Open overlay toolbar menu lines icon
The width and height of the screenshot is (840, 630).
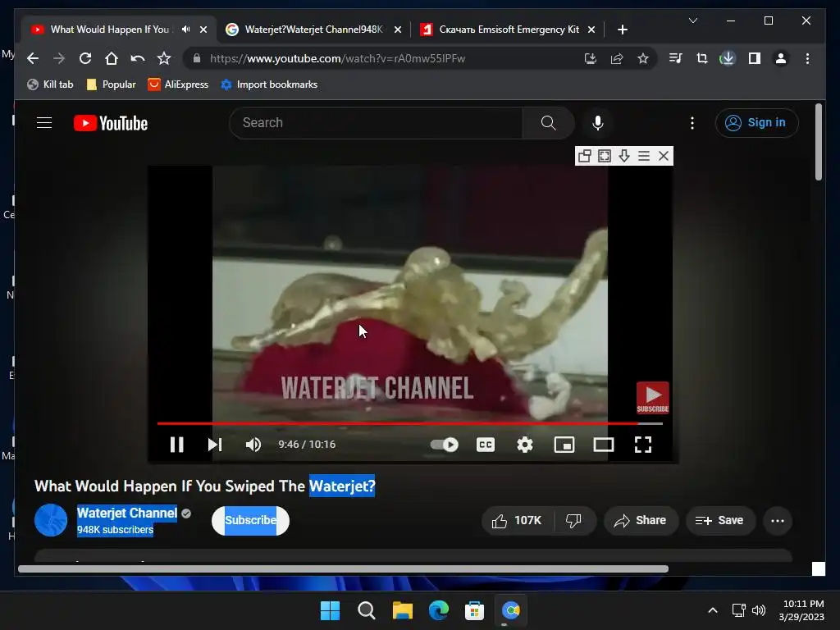click(x=644, y=156)
